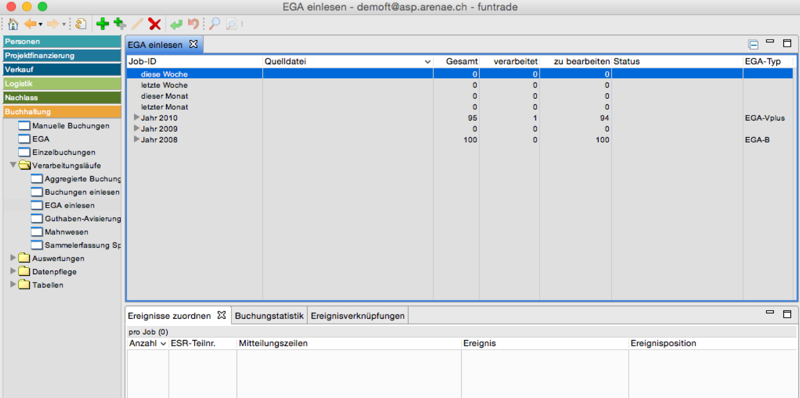Open Einzelbuchungen in sidebar tree
Viewport: 800px width, 398px height.
click(63, 152)
